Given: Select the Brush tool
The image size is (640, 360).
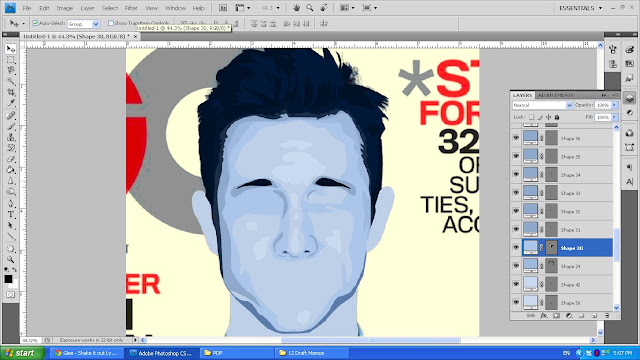Looking at the screenshot, I should tap(11, 127).
